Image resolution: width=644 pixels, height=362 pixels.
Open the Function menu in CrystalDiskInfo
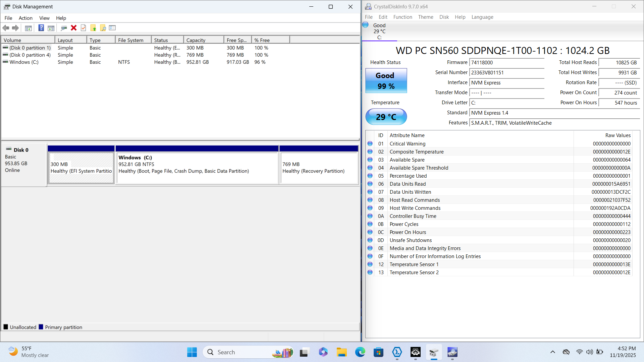click(402, 17)
